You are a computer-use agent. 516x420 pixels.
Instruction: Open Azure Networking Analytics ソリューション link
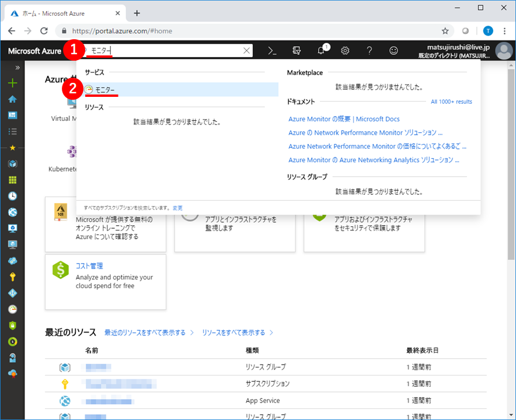point(374,160)
